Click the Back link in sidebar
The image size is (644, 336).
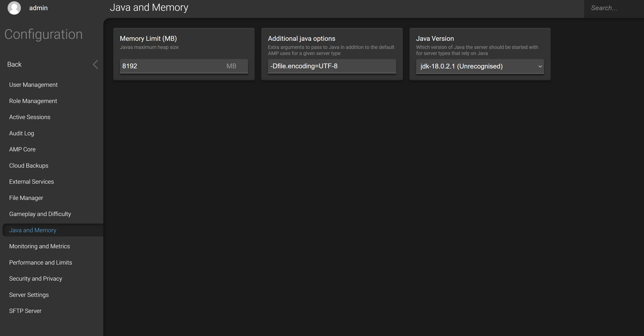(14, 64)
